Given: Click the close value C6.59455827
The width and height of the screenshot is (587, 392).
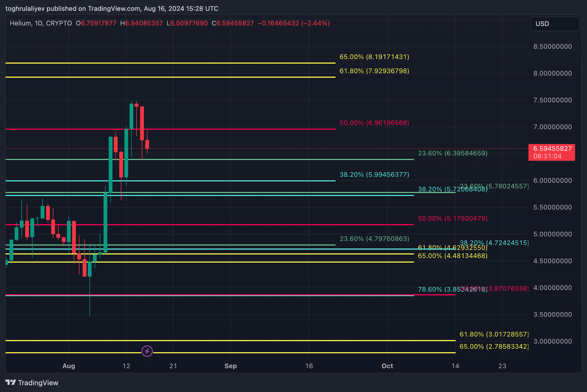Looking at the screenshot, I should click(x=233, y=23).
